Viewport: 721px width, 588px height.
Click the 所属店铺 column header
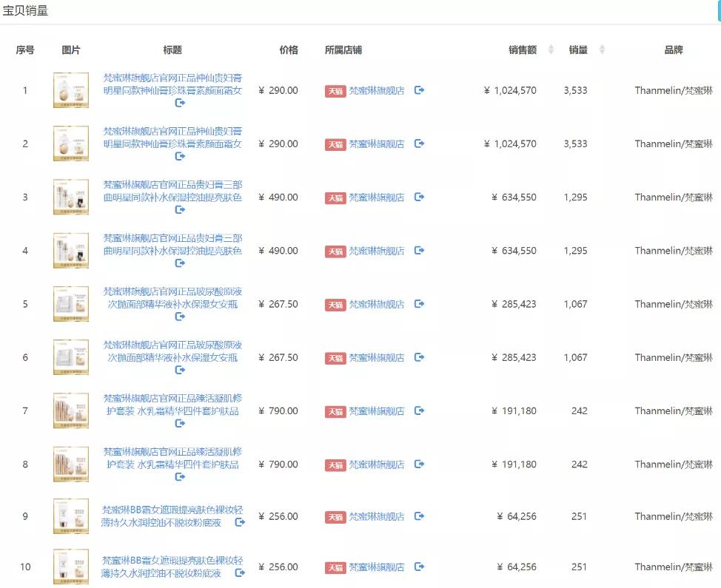343,50
